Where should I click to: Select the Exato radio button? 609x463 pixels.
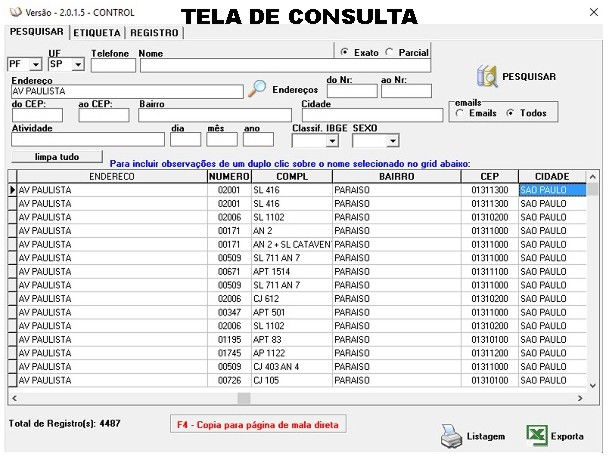[x=344, y=52]
